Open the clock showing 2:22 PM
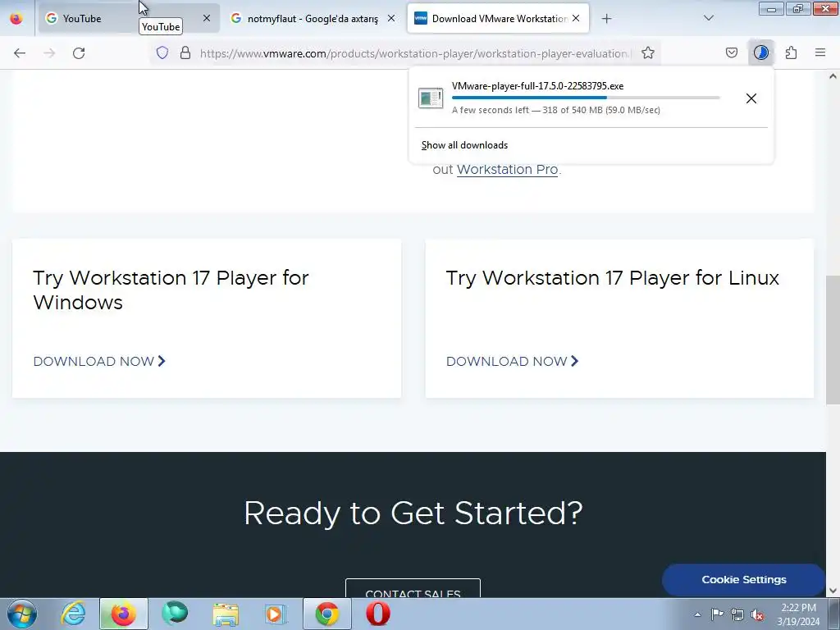The image size is (840, 630). pos(798,614)
